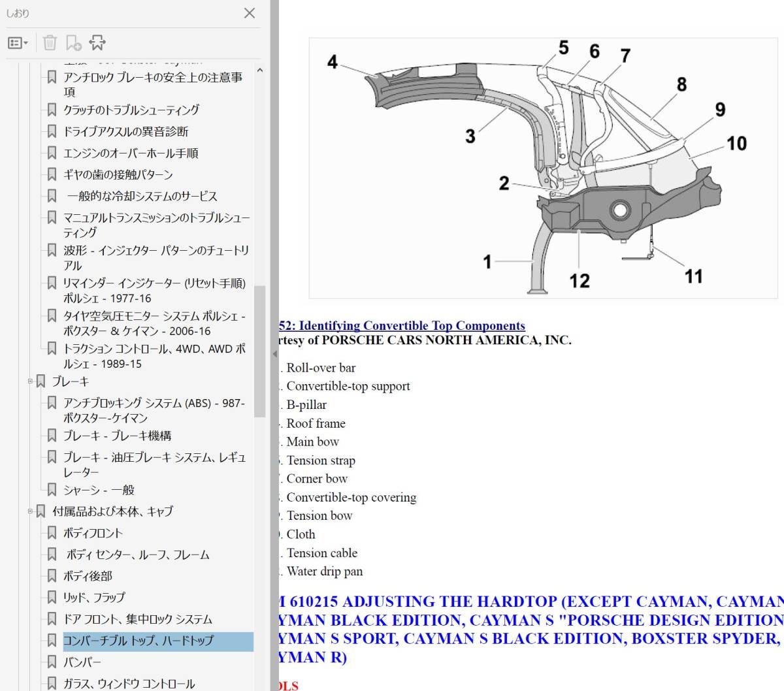
Task: Click the text PORSCHE CARS NORTH AMERICA, INC.
Action: [x=447, y=340]
